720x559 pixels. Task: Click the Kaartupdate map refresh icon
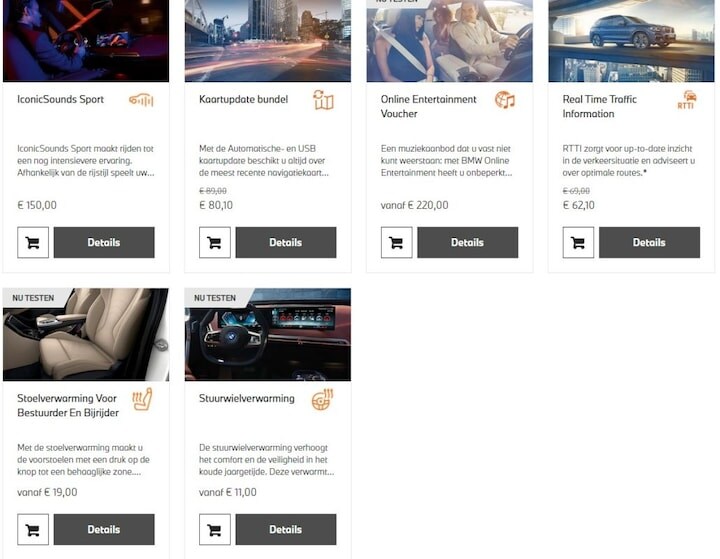pyautogui.click(x=323, y=100)
